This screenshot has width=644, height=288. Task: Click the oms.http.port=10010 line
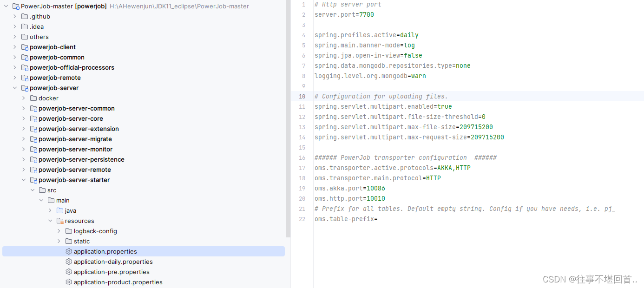pyautogui.click(x=350, y=198)
